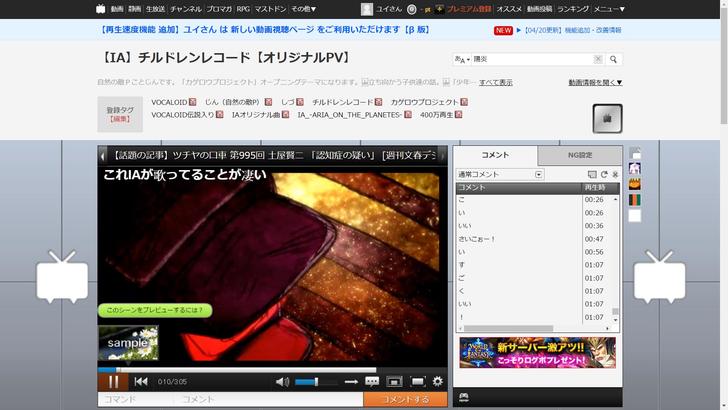Open the チャンネル menu item

[x=186, y=8]
